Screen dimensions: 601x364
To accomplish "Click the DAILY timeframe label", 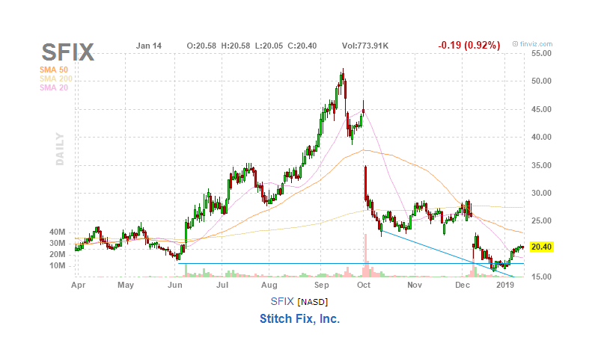I will [60, 149].
